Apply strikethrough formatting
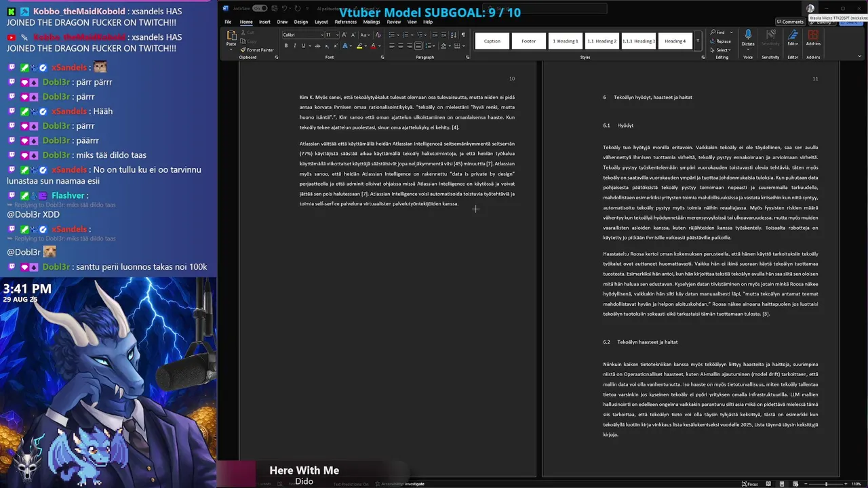Image resolution: width=868 pixels, height=488 pixels. pos(317,46)
